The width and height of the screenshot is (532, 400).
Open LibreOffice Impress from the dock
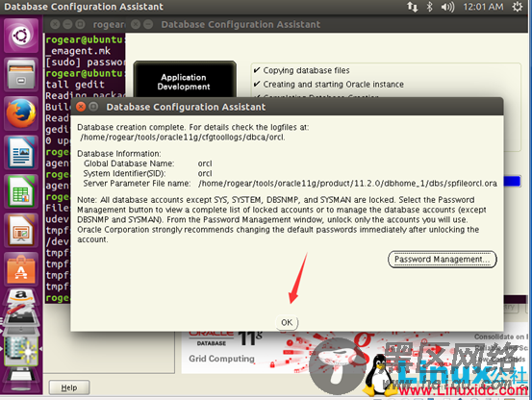point(21,230)
